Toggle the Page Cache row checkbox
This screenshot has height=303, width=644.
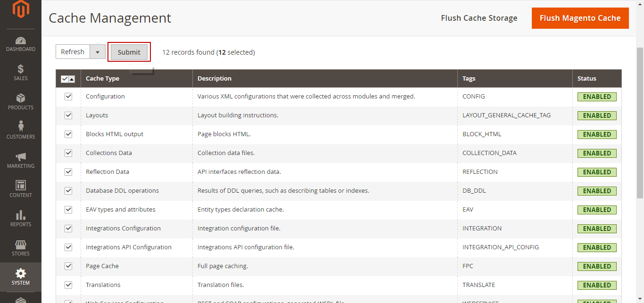click(x=68, y=266)
